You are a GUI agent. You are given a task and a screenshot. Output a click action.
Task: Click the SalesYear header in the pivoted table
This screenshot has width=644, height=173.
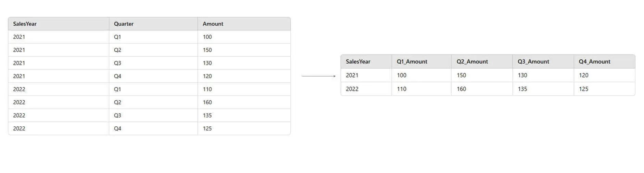358,62
